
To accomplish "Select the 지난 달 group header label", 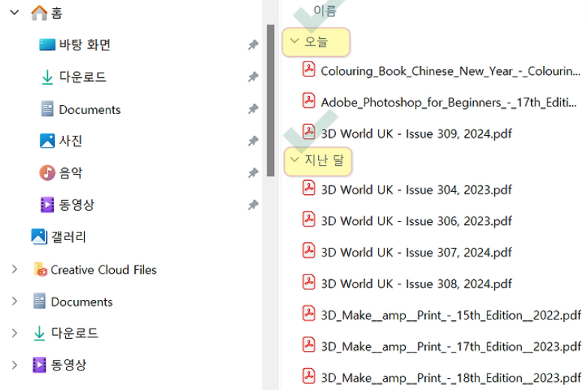I will (x=324, y=160).
